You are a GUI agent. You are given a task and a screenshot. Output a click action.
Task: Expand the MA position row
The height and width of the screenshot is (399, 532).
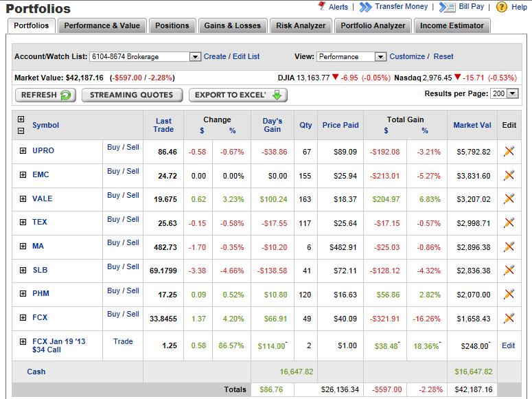pos(23,246)
